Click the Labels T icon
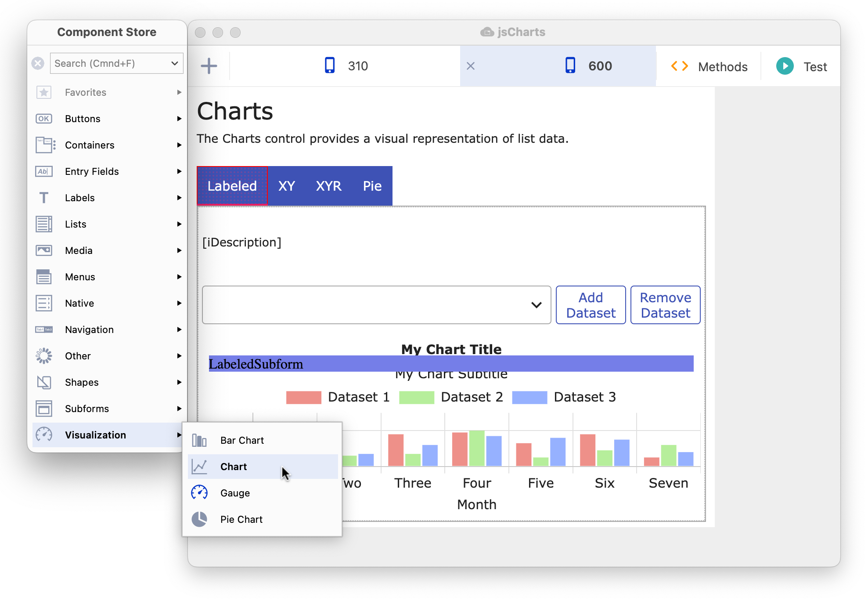 click(x=44, y=198)
